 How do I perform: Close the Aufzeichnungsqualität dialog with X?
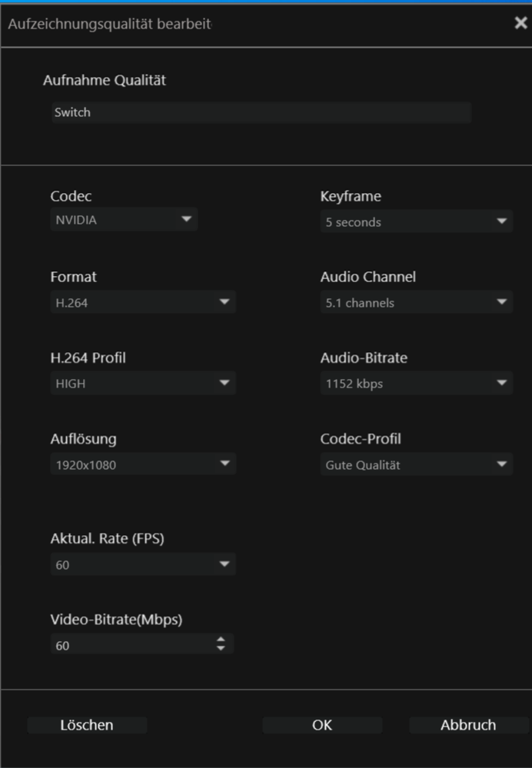pos(520,23)
